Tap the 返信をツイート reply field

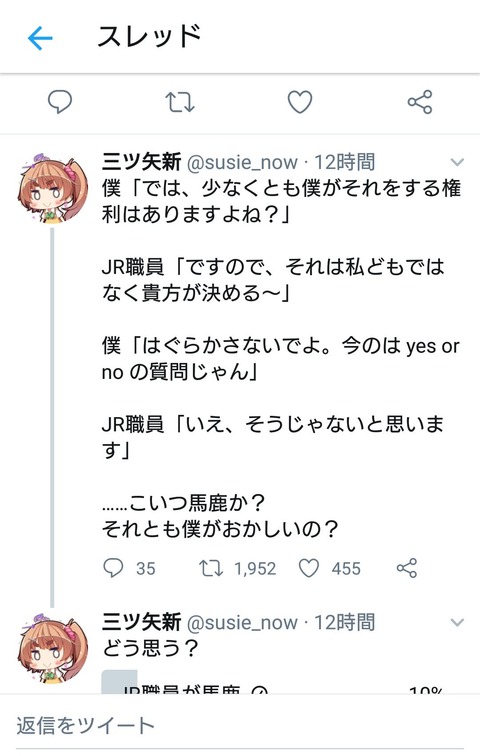click(240, 726)
